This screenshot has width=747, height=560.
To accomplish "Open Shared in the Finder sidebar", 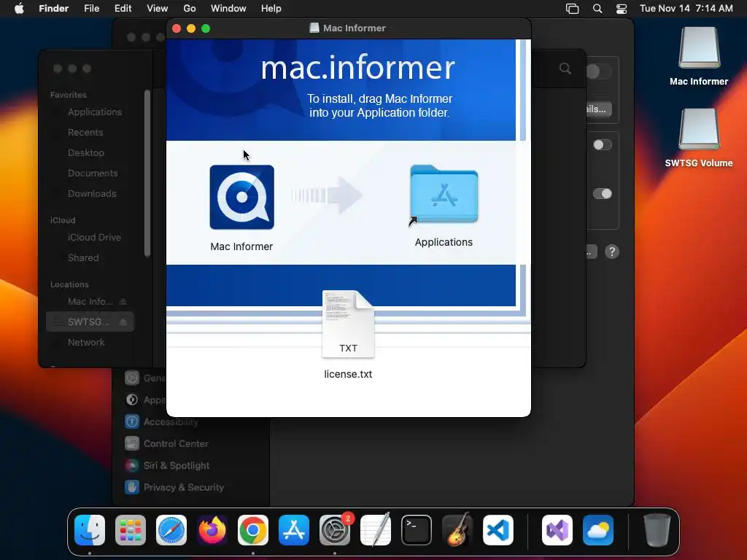I will (x=83, y=257).
